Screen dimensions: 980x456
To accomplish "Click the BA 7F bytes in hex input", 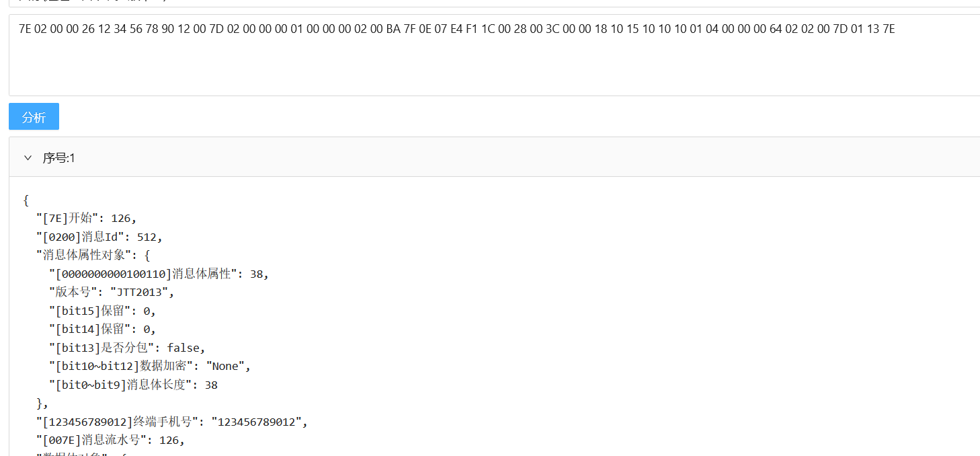I will tap(401, 29).
